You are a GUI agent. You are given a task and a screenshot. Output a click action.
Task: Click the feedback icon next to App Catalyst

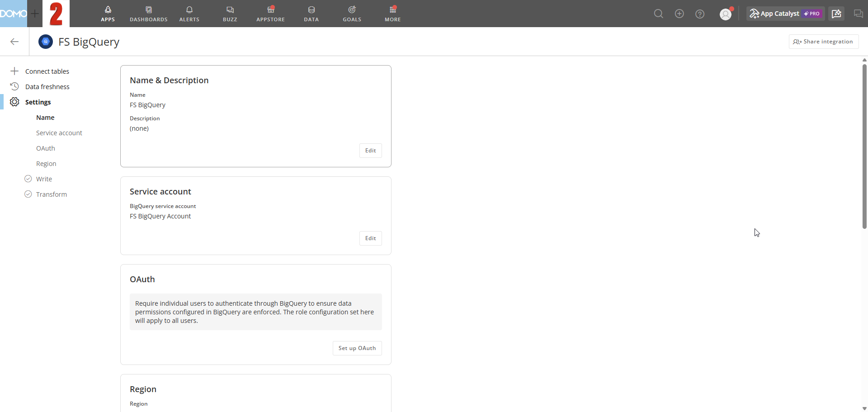coord(836,14)
